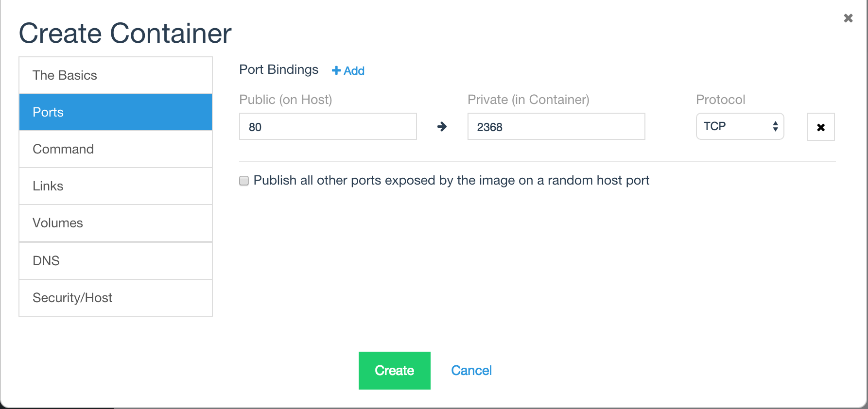Open The Basics tab
The image size is (868, 409).
(x=116, y=75)
